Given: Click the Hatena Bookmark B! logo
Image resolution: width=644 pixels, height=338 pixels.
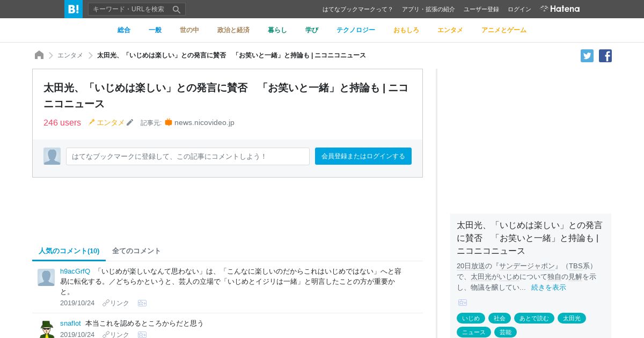Looking at the screenshot, I should 74,9.
